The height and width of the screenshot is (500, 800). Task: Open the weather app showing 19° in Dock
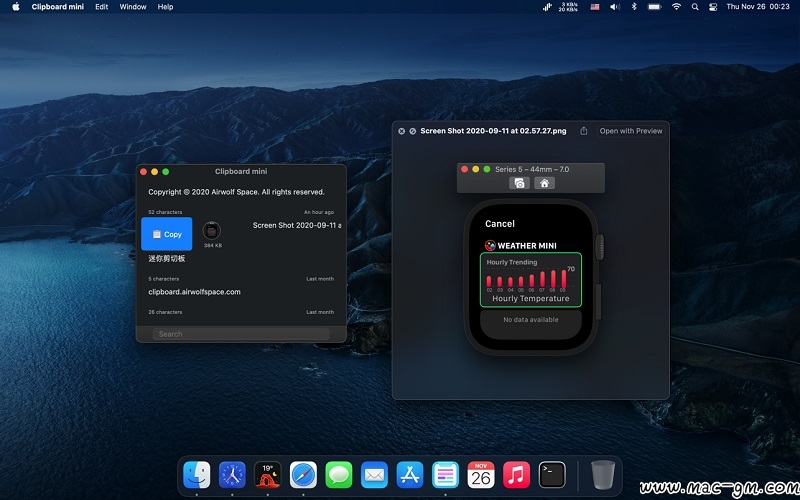point(267,475)
